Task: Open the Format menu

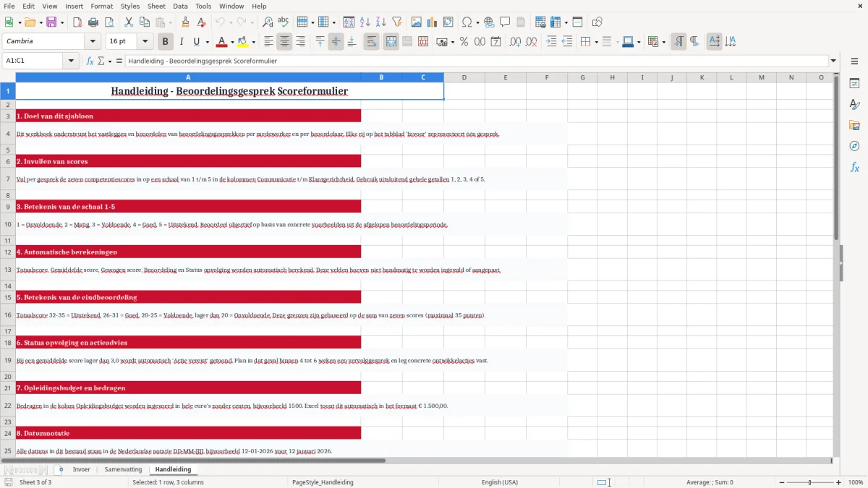Action: (x=101, y=6)
